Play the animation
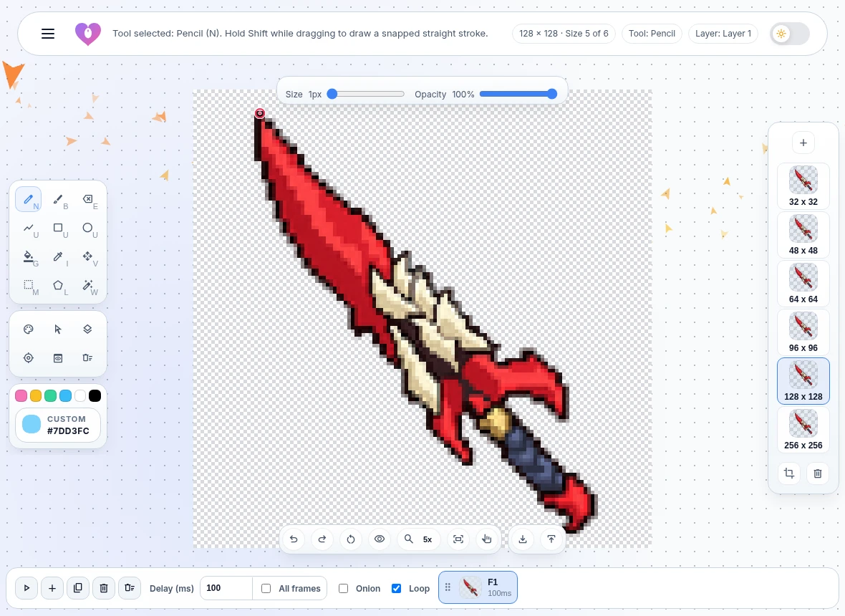 (x=26, y=588)
